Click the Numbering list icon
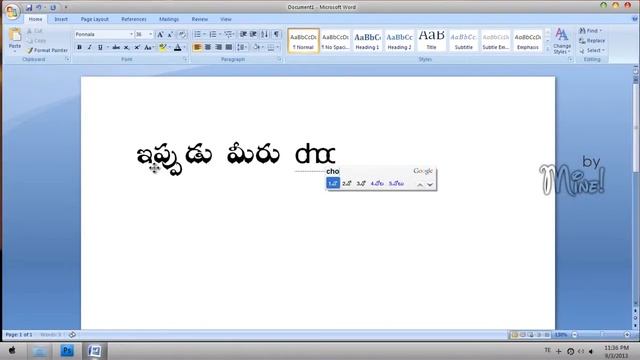Screen dimensions: 640x360 pos(213,34)
